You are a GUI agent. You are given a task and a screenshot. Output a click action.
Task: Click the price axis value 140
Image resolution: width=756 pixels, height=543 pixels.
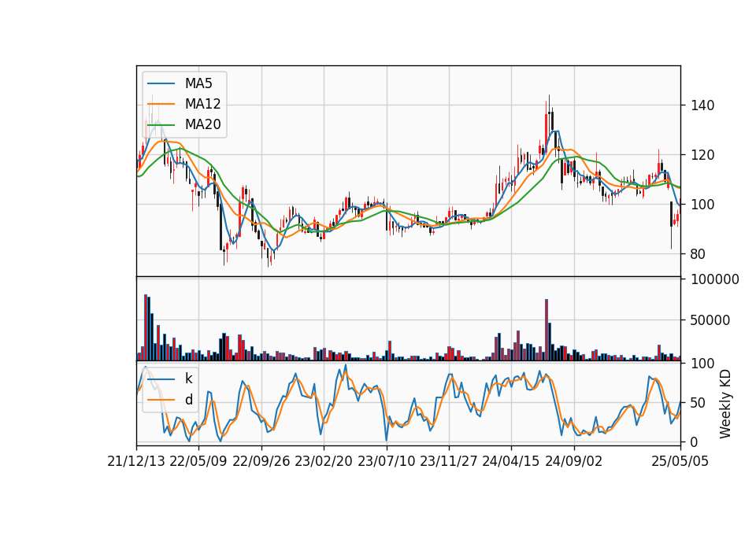coord(702,105)
